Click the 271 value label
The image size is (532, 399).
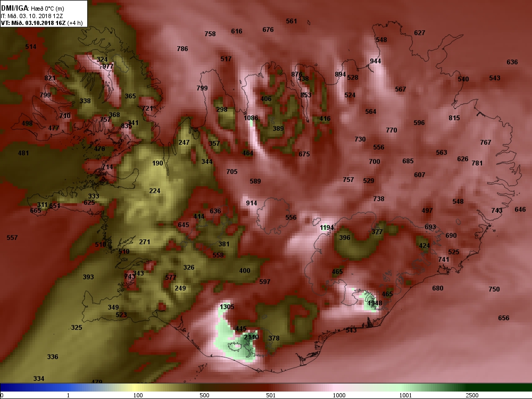click(145, 242)
